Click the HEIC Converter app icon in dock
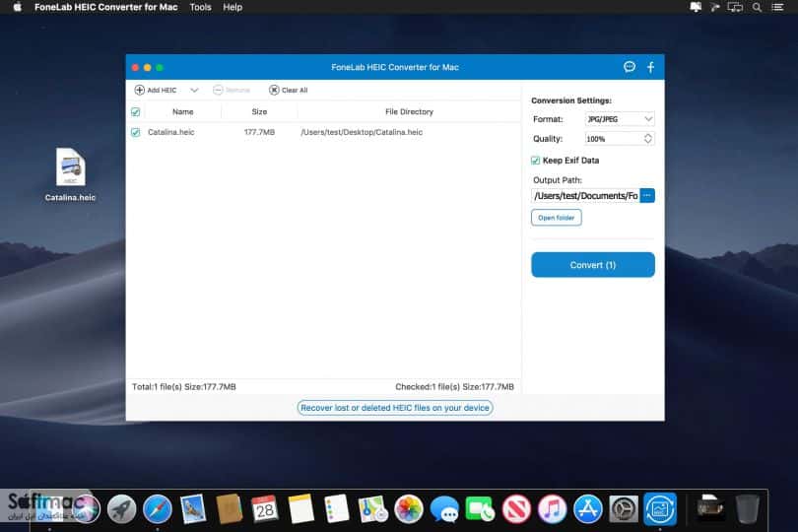The image size is (798, 532). point(660,509)
